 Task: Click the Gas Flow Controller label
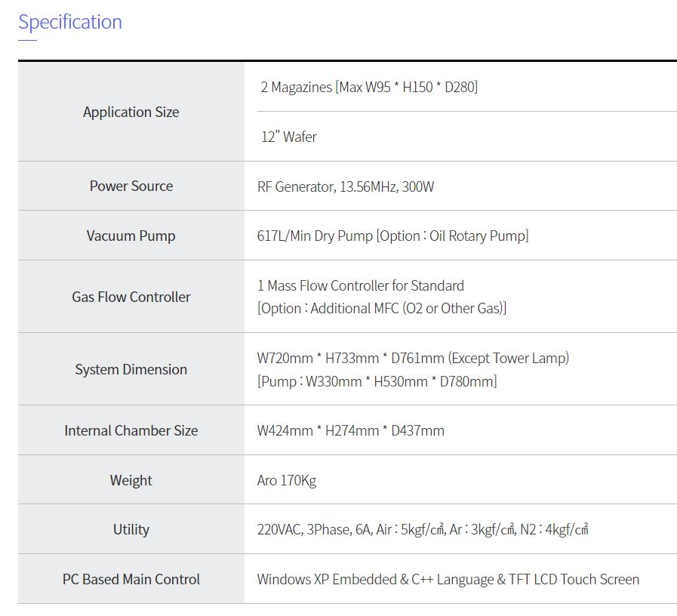point(131,297)
